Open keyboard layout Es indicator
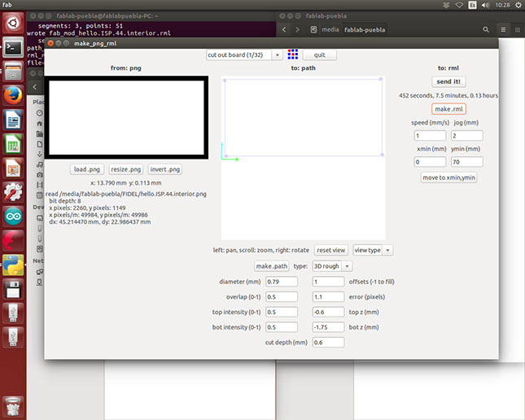 (x=472, y=5)
